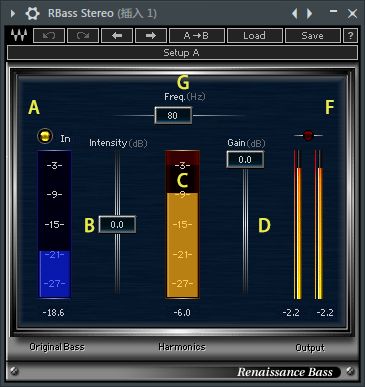The height and width of the screenshot is (387, 365).
Task: Click the Gain fader handle showing 0.0
Action: (x=245, y=159)
